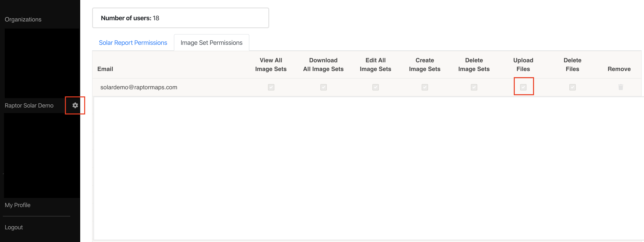Toggle Delete Image Sets checkbox
Image resolution: width=644 pixels, height=242 pixels.
tap(474, 87)
